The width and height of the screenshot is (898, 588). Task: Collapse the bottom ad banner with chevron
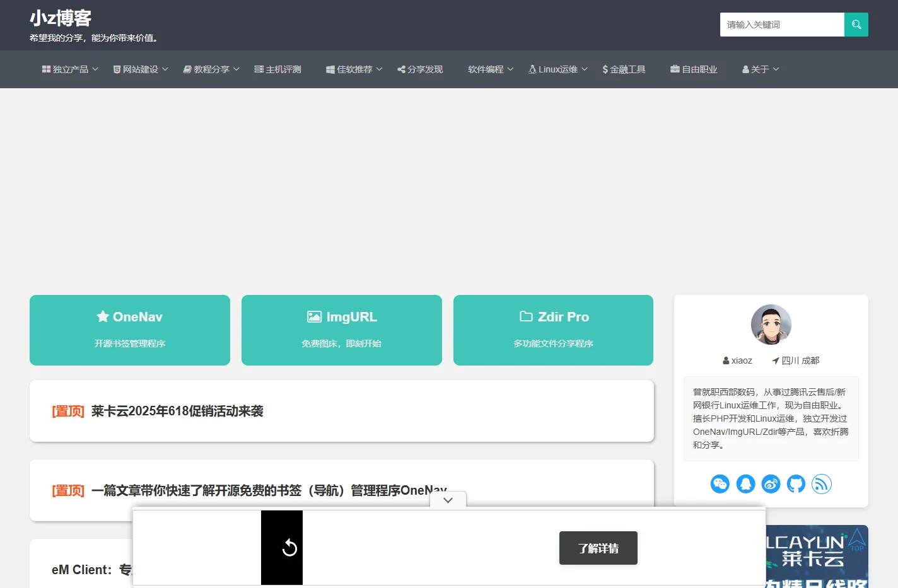coord(448,500)
